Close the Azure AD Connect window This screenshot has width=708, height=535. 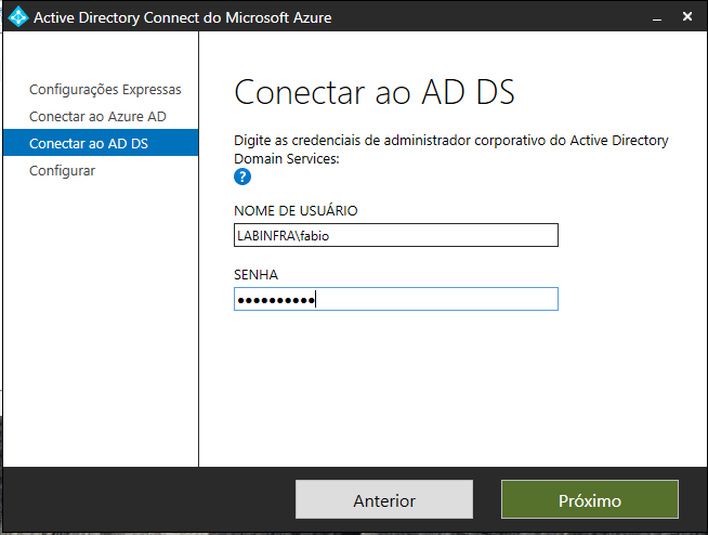point(687,17)
